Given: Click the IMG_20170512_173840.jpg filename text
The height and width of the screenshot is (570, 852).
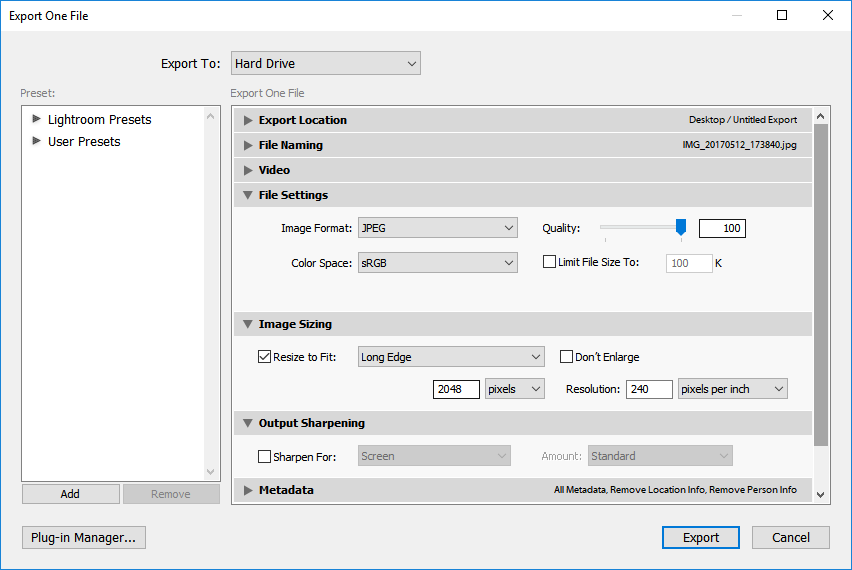Looking at the screenshot, I should (740, 145).
